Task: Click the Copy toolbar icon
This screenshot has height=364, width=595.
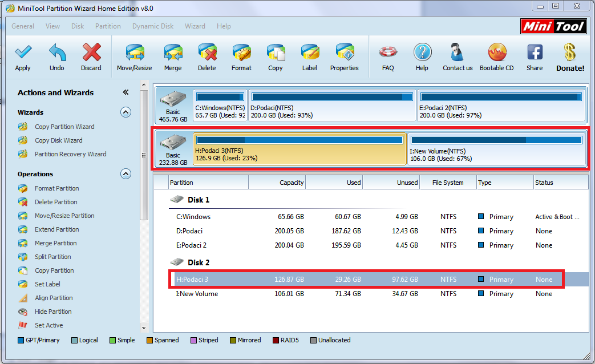Action: [x=276, y=52]
